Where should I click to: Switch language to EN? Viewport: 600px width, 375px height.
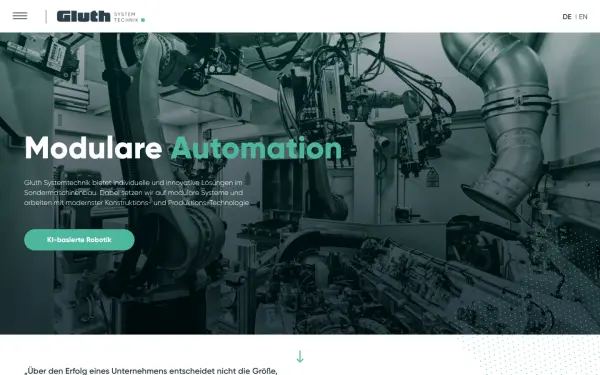(583, 17)
